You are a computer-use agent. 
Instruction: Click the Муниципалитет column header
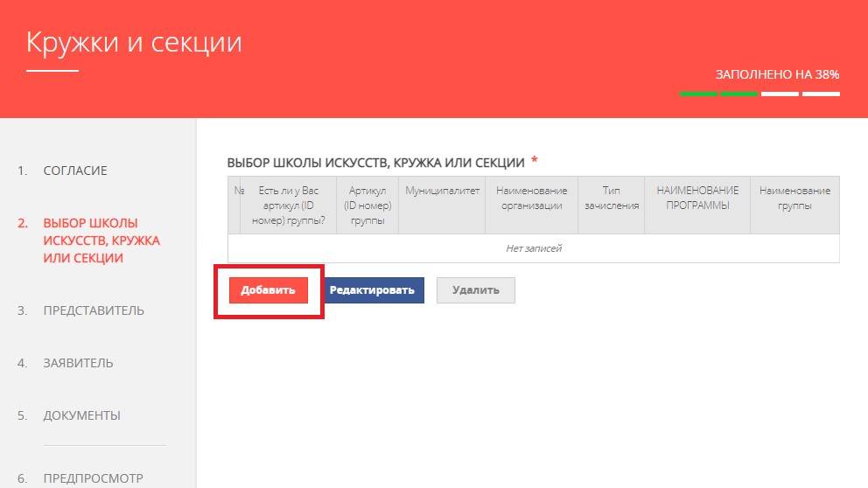442,191
